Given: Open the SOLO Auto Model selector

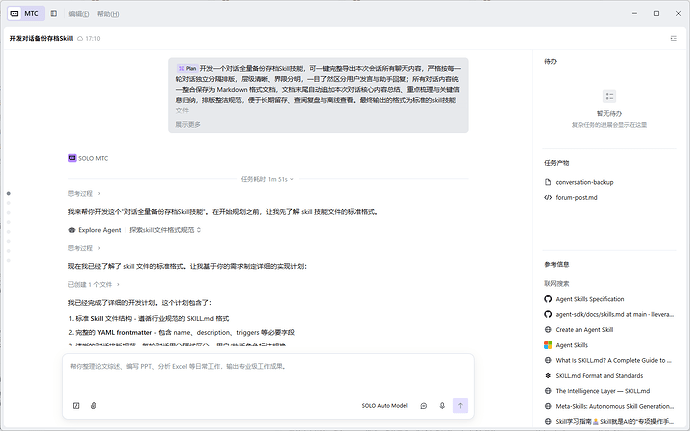Looking at the screenshot, I should [385, 405].
